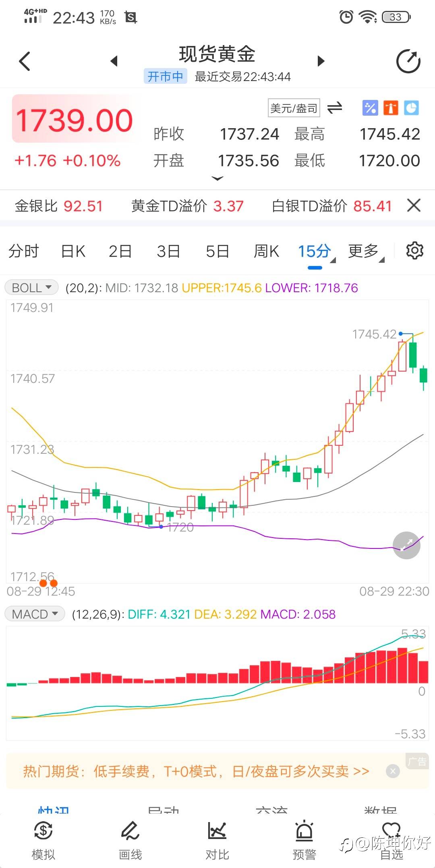Switch to the previous instrument arrow
This screenshot has height=868, width=435.
point(114,61)
